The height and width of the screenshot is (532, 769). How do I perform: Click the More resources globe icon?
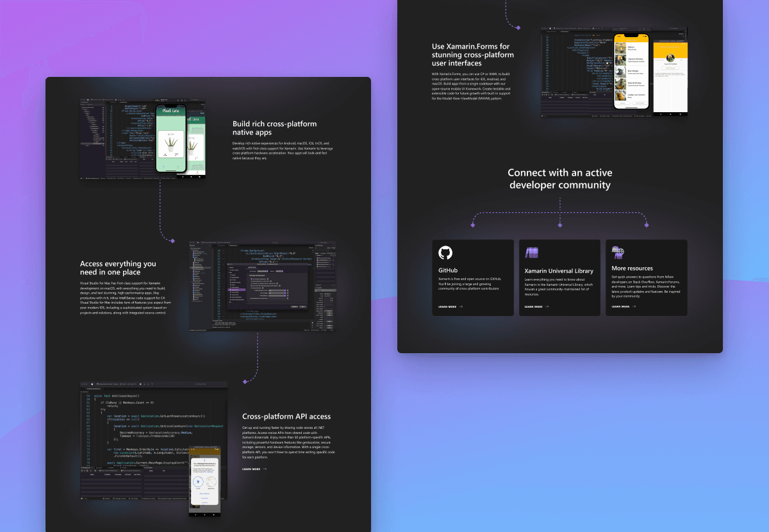pyautogui.click(x=618, y=252)
